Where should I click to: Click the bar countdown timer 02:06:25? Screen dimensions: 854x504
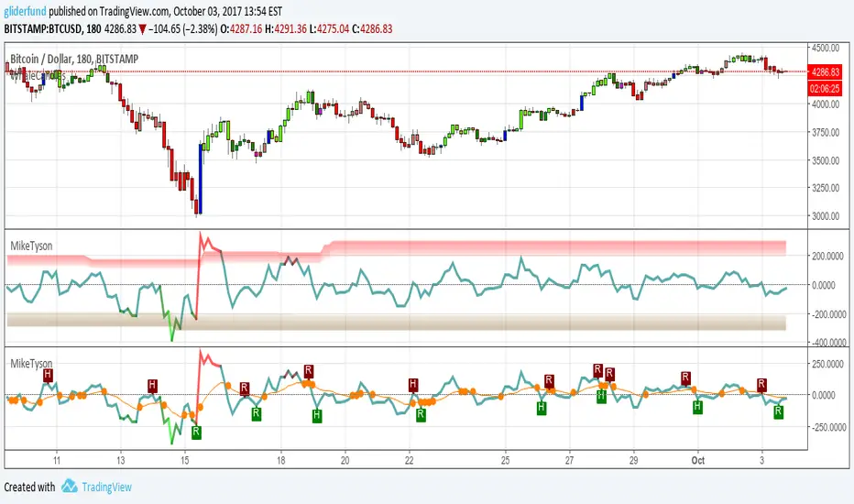coord(825,88)
